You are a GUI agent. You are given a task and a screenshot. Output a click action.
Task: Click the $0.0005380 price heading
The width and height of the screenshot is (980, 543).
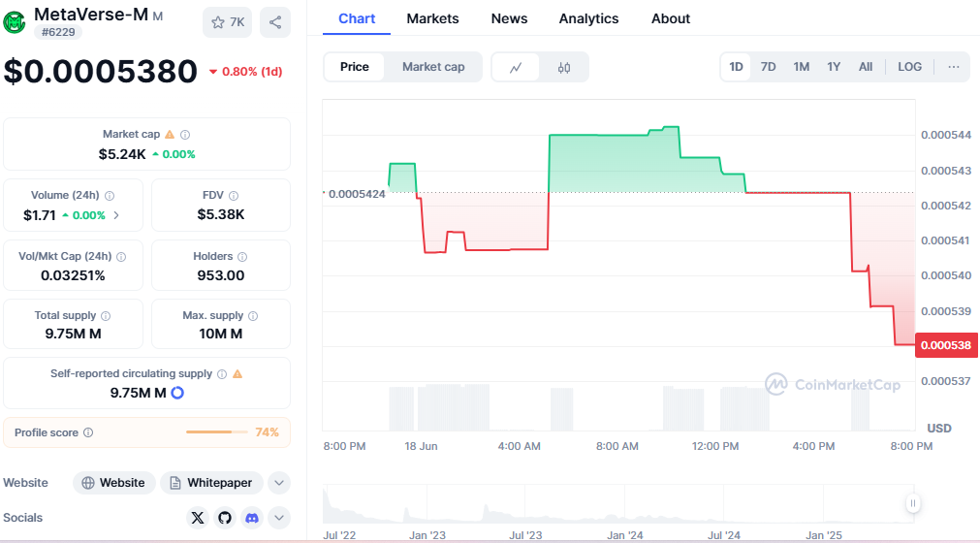click(101, 71)
